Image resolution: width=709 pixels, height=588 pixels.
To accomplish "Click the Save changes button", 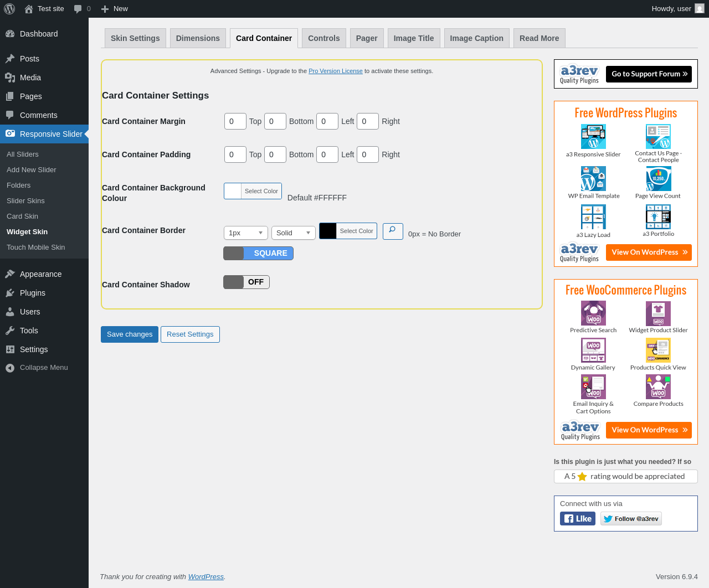I will click(130, 334).
